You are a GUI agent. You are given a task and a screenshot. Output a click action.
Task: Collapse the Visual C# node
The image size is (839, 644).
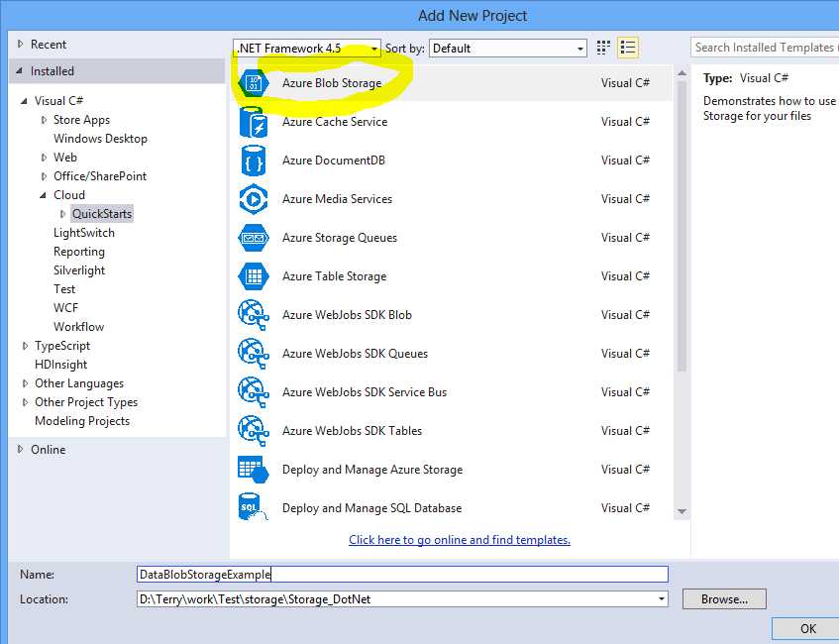pyautogui.click(x=24, y=101)
